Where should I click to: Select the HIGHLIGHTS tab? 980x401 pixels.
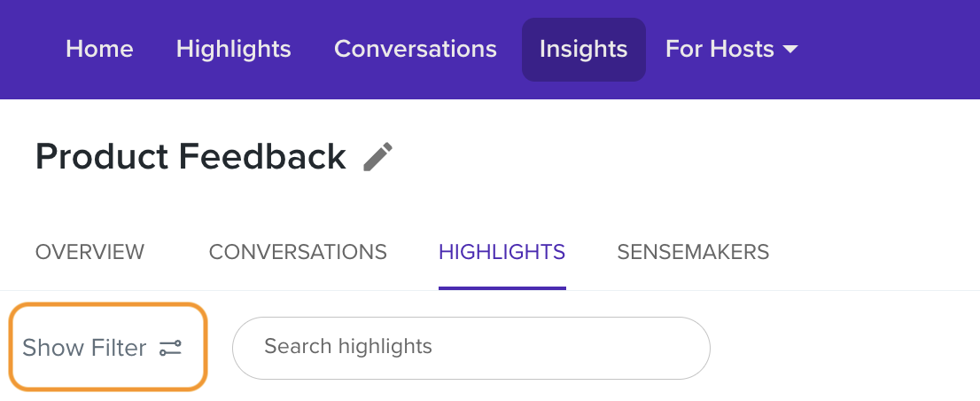click(x=502, y=252)
